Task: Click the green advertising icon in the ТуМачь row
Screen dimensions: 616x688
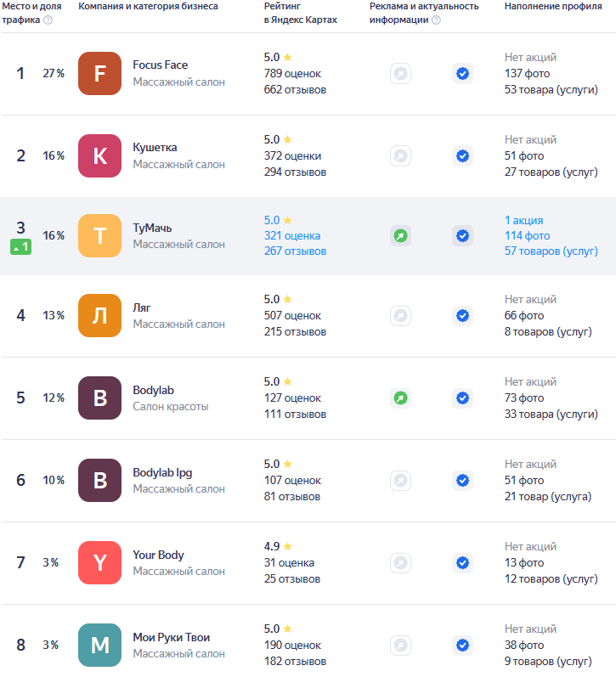Action: [400, 235]
